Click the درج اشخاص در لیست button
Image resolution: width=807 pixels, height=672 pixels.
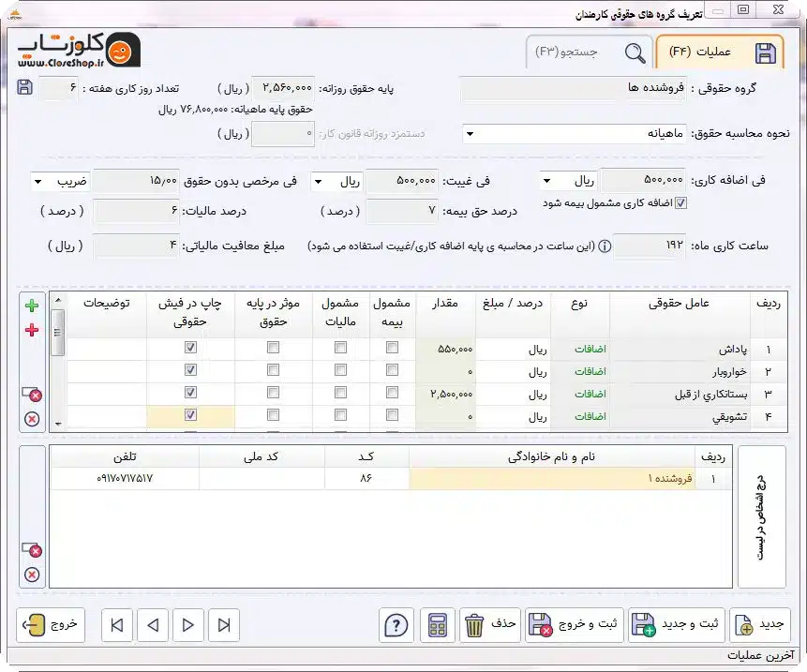click(x=762, y=516)
